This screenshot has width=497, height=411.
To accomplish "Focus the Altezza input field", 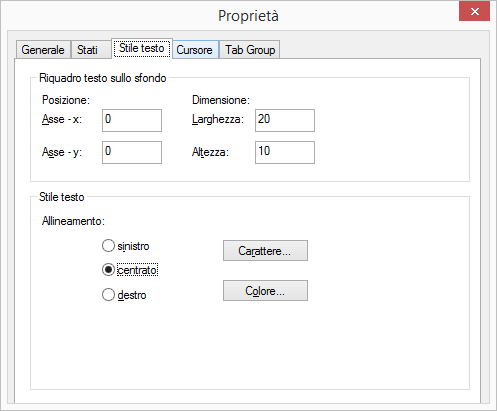I will click(x=285, y=152).
